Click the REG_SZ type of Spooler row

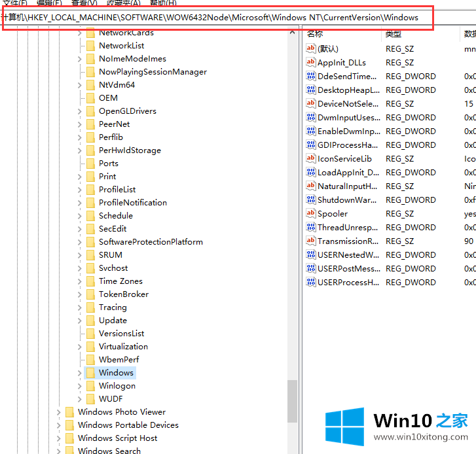tap(399, 214)
